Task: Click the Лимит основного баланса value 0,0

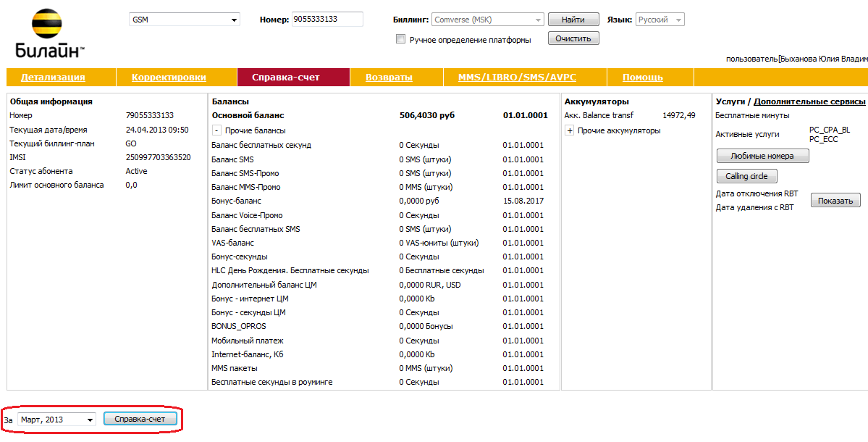Action: pyautogui.click(x=131, y=185)
